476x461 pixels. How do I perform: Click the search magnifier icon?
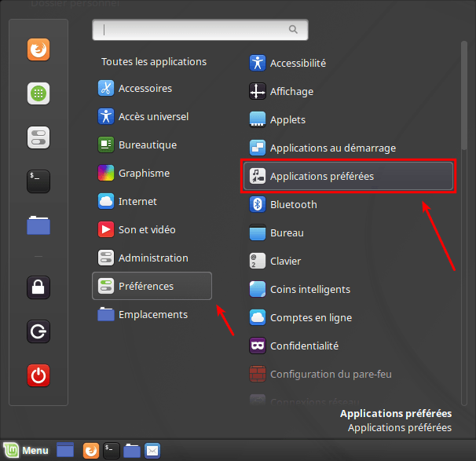pos(293,29)
